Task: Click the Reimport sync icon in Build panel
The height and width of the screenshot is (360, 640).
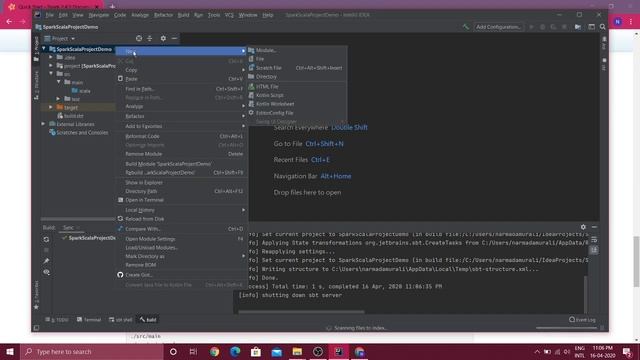Action: coord(46,240)
